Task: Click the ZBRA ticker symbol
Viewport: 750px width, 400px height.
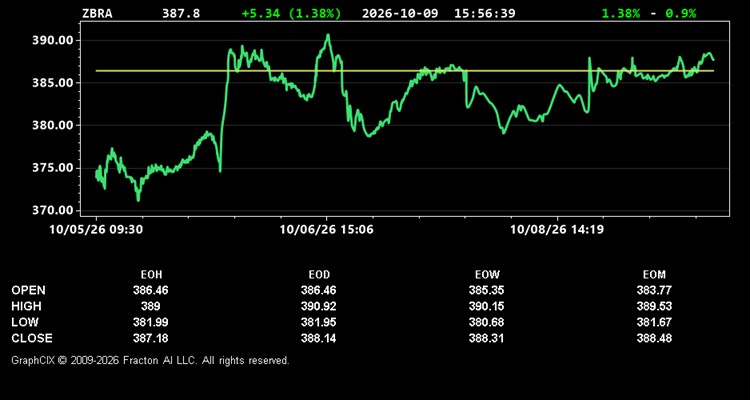Action: [97, 13]
